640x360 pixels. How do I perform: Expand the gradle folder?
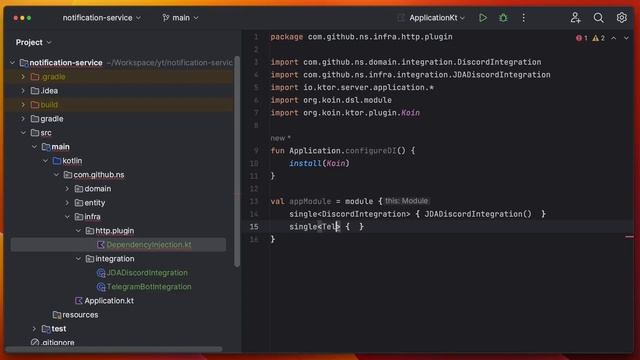(x=23, y=119)
